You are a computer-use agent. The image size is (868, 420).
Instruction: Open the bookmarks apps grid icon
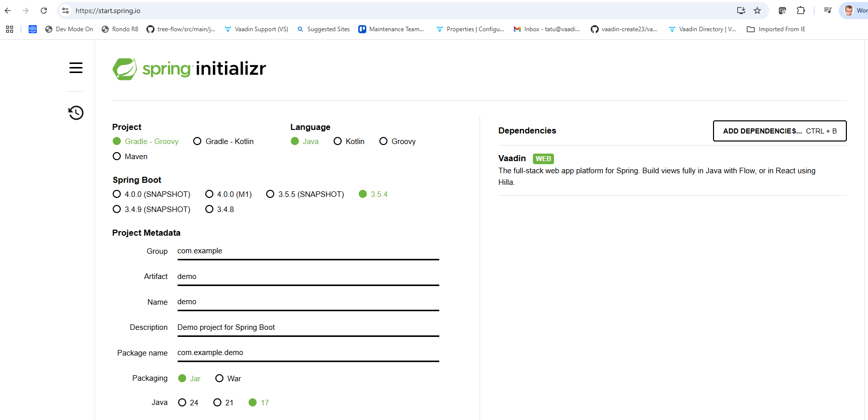tap(10, 29)
